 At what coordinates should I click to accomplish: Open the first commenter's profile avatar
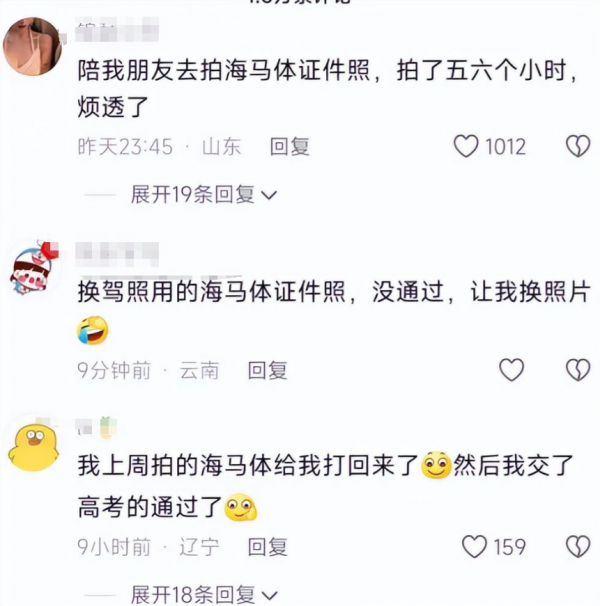pos(33,46)
